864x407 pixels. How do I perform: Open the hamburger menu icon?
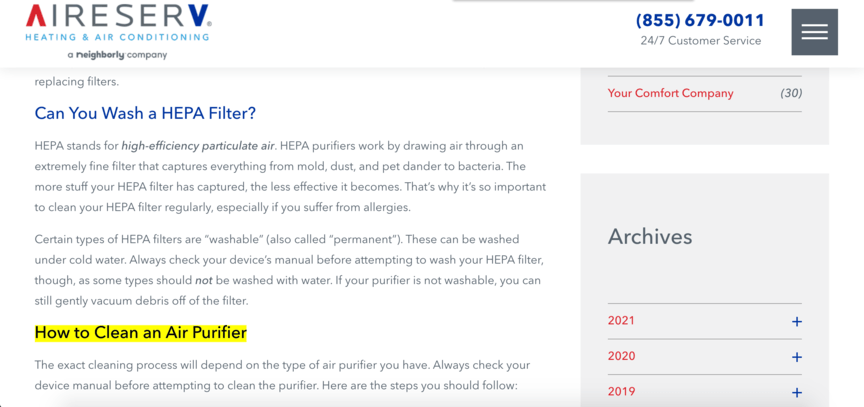[814, 32]
